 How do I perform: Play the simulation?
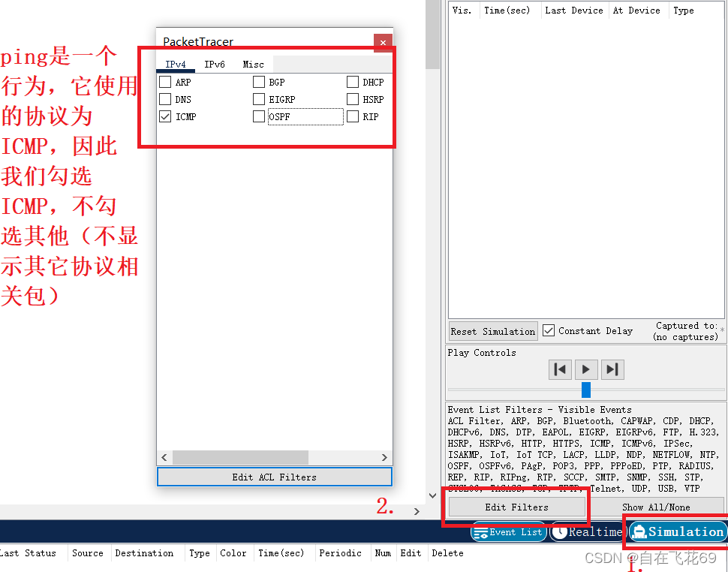(x=586, y=369)
